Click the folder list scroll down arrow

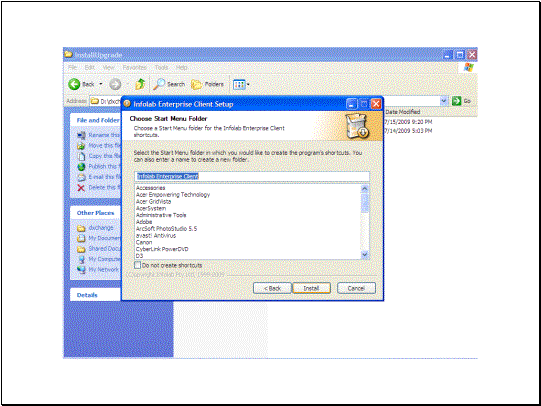coord(365,255)
